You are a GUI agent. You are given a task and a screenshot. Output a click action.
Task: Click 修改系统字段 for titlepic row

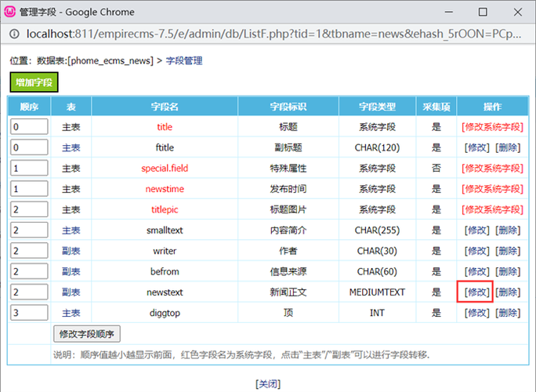[492, 209]
